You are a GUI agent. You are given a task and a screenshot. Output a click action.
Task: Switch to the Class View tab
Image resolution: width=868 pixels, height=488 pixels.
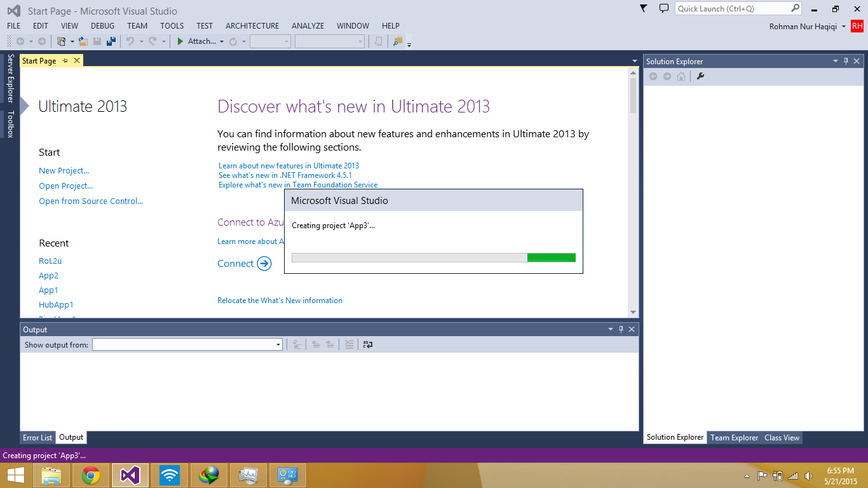pos(782,437)
